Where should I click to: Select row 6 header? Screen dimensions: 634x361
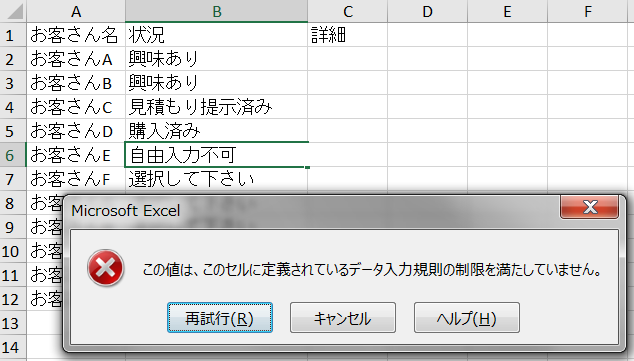tap(13, 155)
